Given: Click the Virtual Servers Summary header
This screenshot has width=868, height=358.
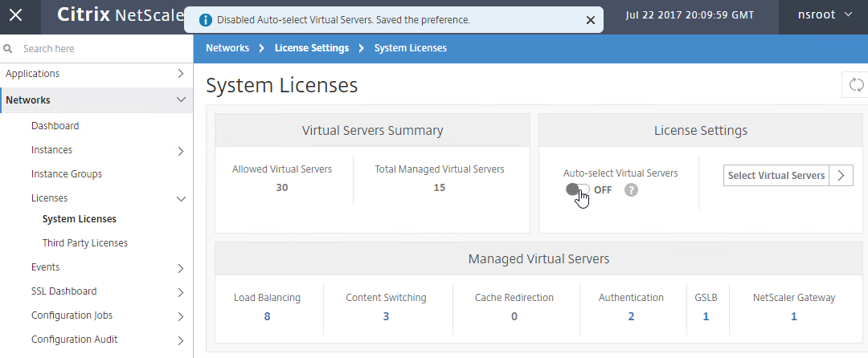Looking at the screenshot, I should tap(373, 130).
